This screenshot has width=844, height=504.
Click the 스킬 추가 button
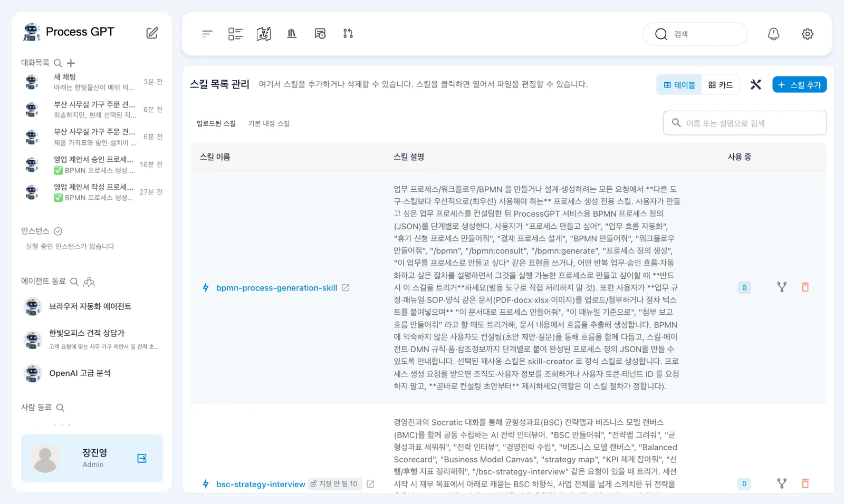(800, 84)
